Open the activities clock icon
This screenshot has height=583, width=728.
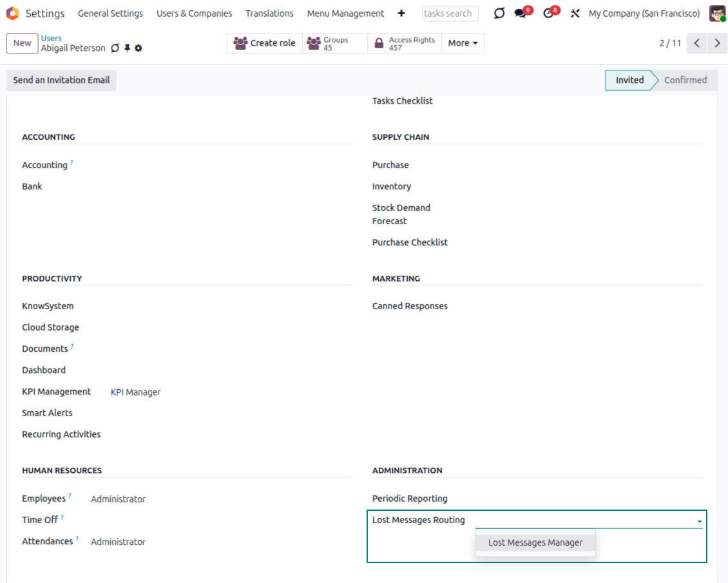(x=548, y=14)
